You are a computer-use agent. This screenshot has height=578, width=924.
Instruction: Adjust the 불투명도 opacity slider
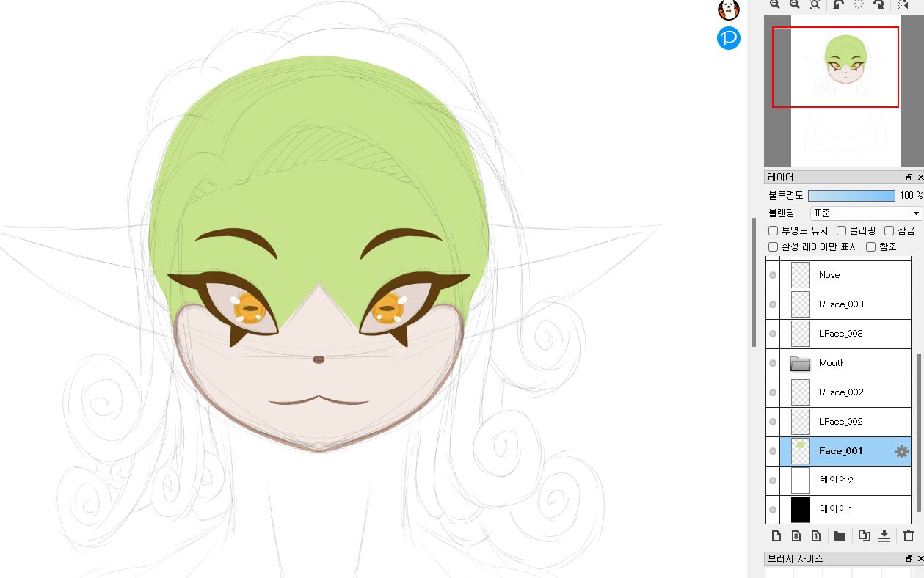[851, 196]
